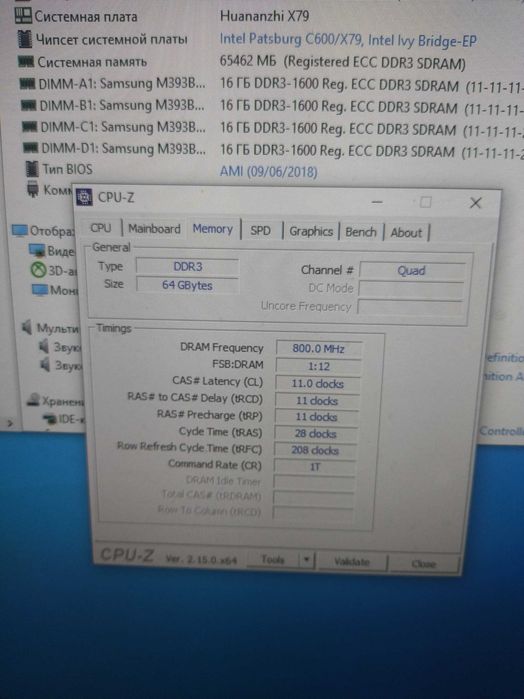Click the Чипсет системной платы chip icon
524x699 pixels.
25,39
